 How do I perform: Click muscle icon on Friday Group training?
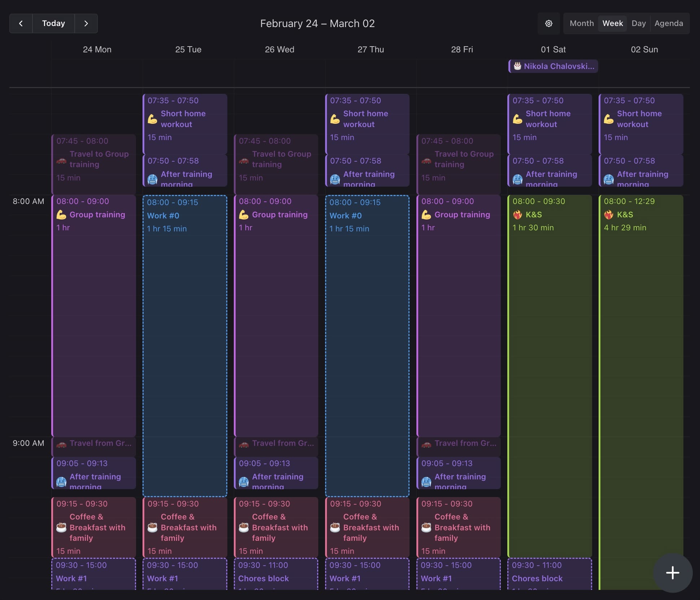pyautogui.click(x=426, y=215)
